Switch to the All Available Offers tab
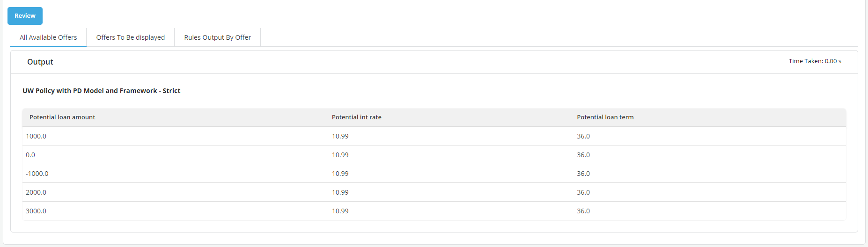The width and height of the screenshot is (868, 247). pos(48,37)
